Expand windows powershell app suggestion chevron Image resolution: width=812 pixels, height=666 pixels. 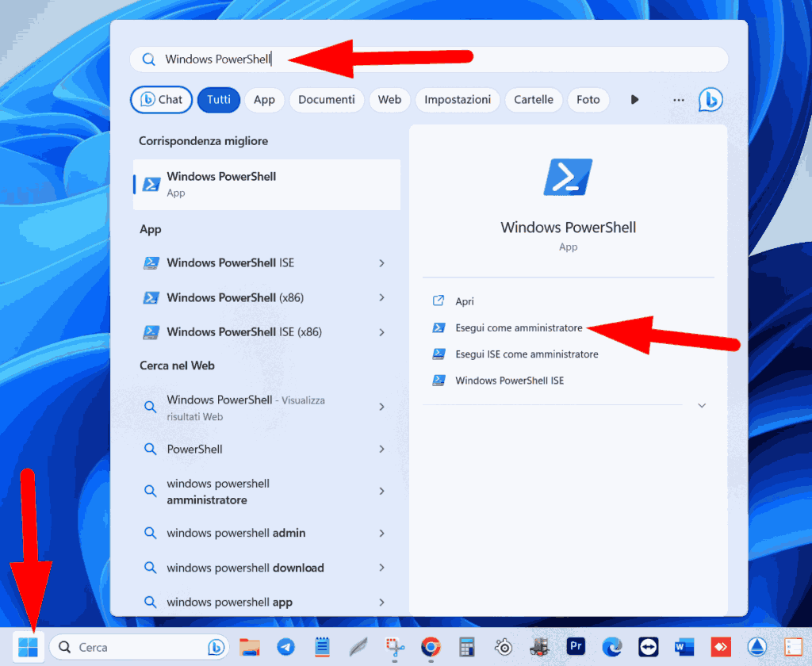381,602
